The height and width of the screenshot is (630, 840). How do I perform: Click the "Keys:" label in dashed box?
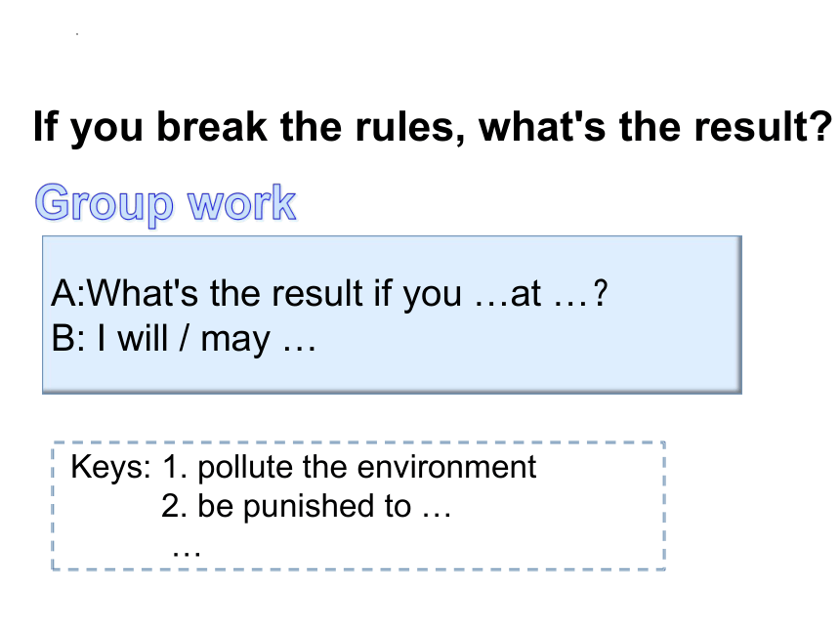(x=110, y=466)
